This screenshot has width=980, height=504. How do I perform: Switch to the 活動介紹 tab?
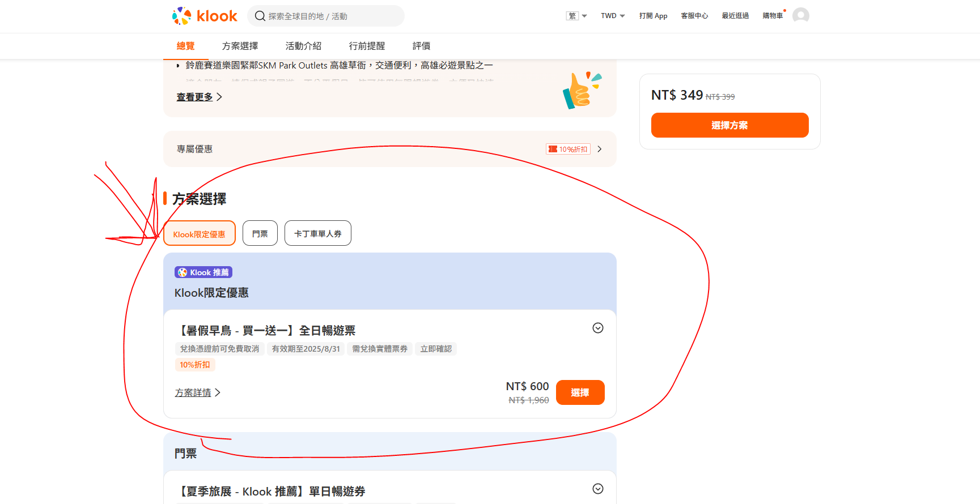(303, 46)
